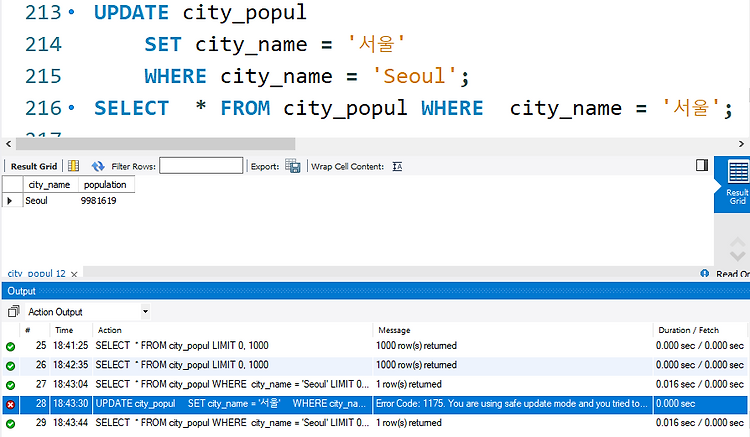Click the down arrow of result panel switcher
The height and width of the screenshot is (437, 750).
pos(737,256)
